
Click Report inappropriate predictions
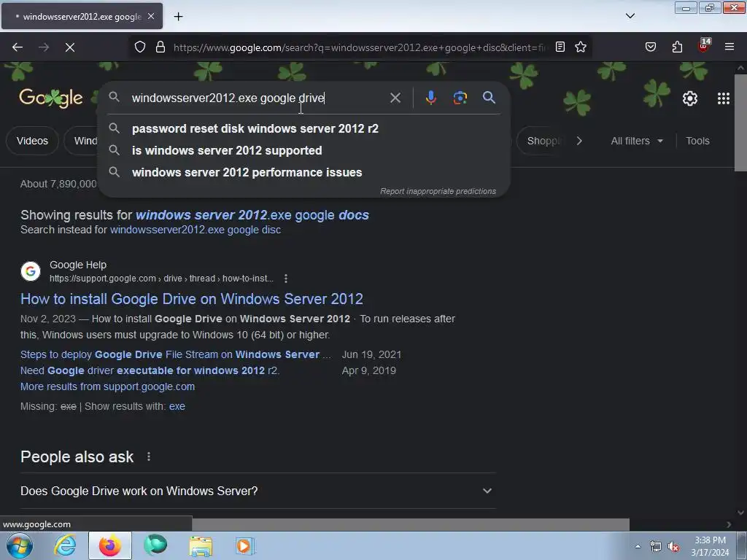(438, 192)
